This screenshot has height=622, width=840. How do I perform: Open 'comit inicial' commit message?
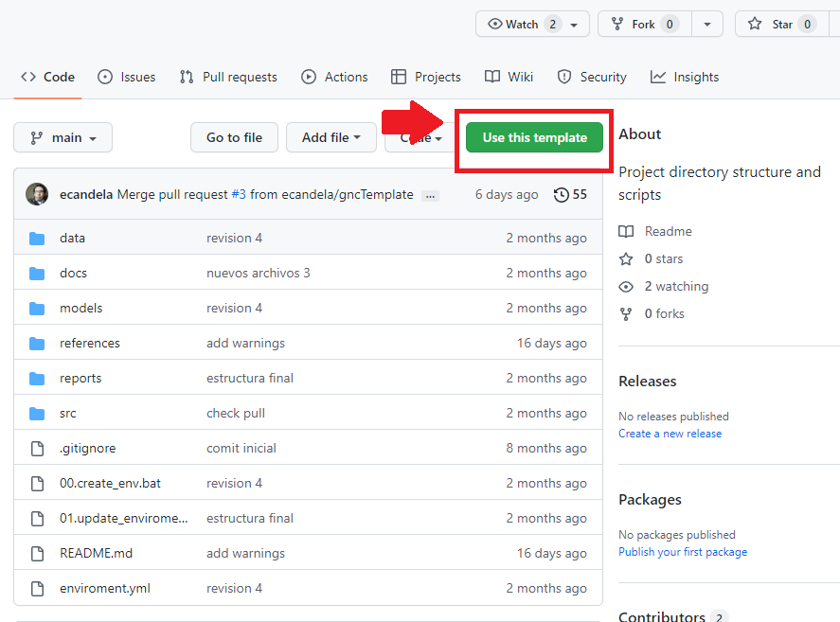pos(241,449)
